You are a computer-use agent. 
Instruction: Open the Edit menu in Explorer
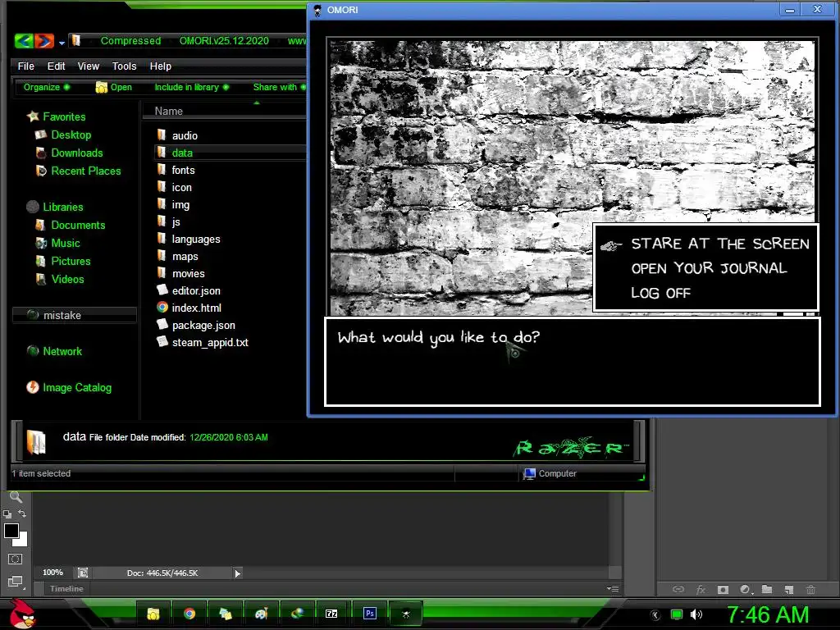(57, 66)
